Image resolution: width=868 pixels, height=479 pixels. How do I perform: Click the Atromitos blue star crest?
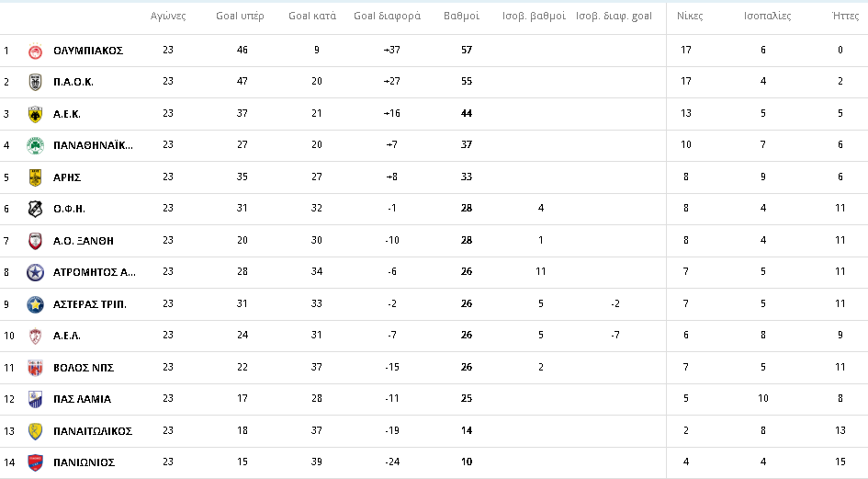(x=36, y=272)
